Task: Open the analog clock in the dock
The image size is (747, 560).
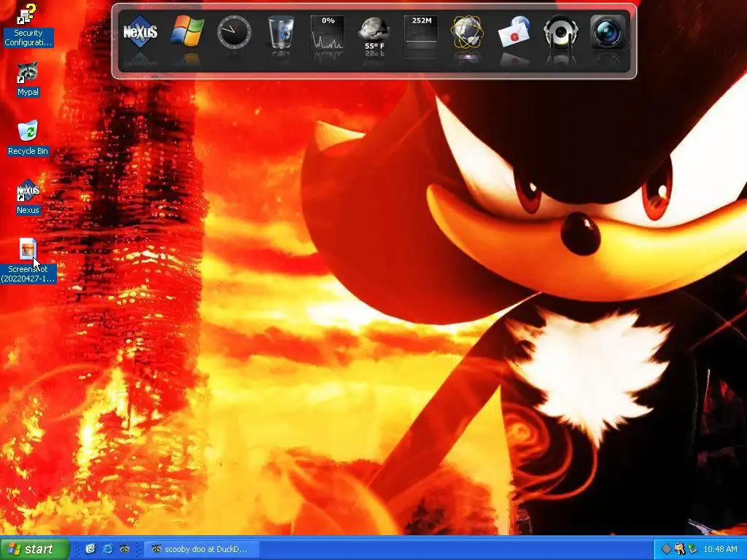Action: click(x=234, y=31)
